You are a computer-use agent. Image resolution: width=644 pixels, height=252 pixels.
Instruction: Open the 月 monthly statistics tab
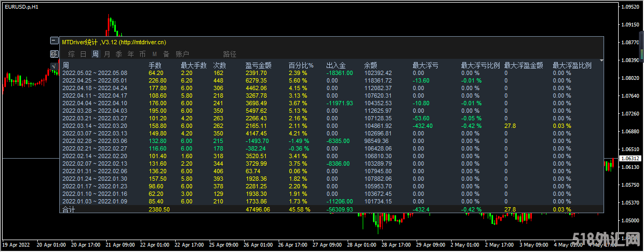pos(107,54)
